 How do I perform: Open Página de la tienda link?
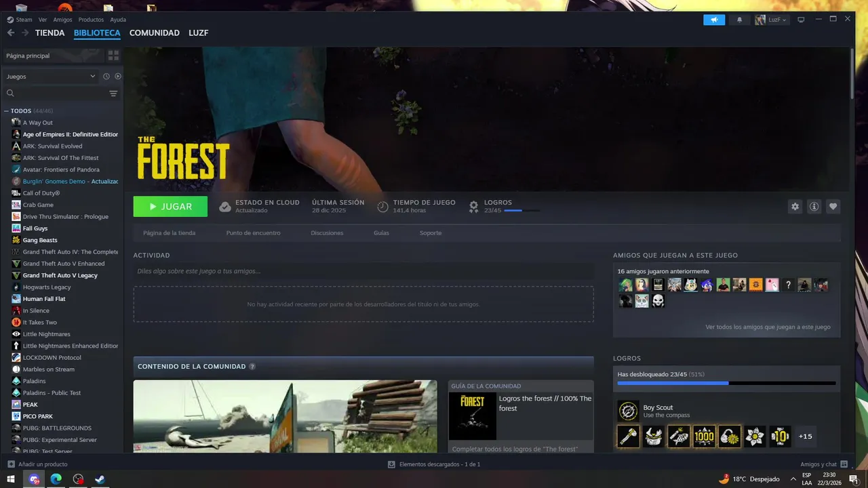(x=169, y=233)
